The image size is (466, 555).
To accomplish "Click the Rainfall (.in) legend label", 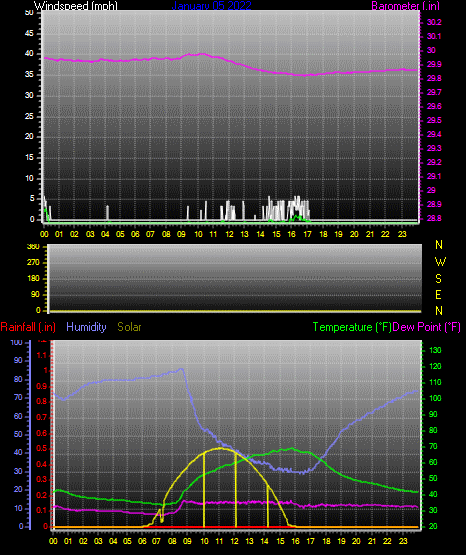I will click(x=28, y=327).
